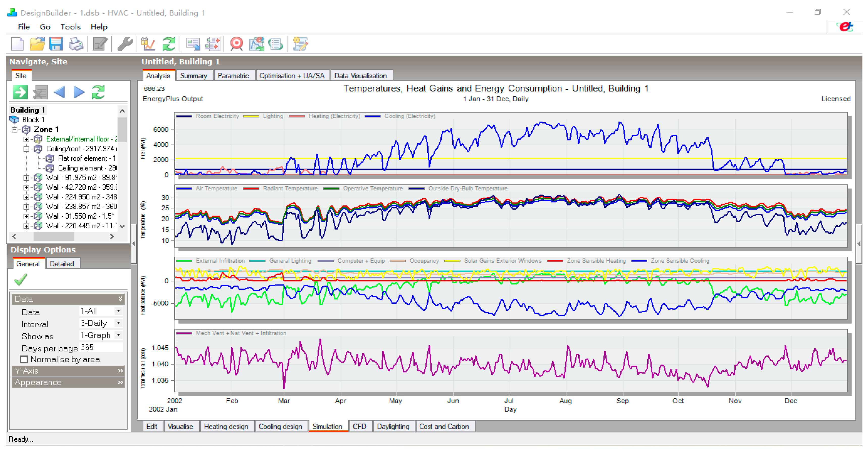Image resolution: width=868 pixels, height=452 pixels.
Task: Click the red target toolbar icon
Action: point(237,44)
